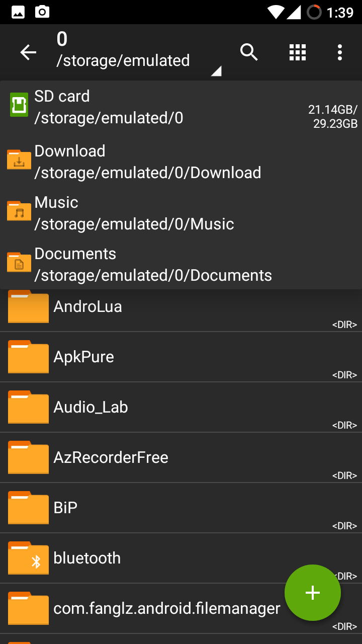Tap the back arrow icon
362x644 pixels.
[x=28, y=52]
